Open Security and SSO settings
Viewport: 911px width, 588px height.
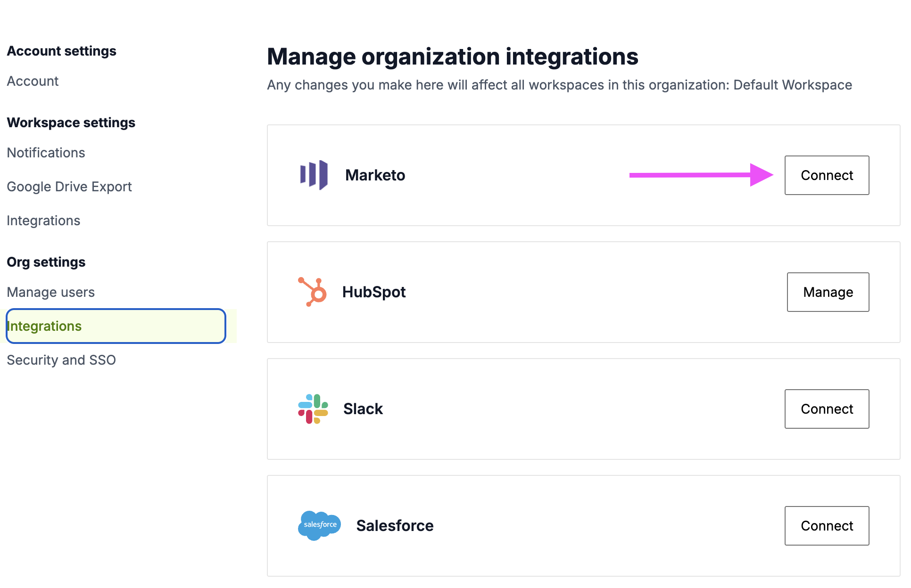click(x=61, y=360)
